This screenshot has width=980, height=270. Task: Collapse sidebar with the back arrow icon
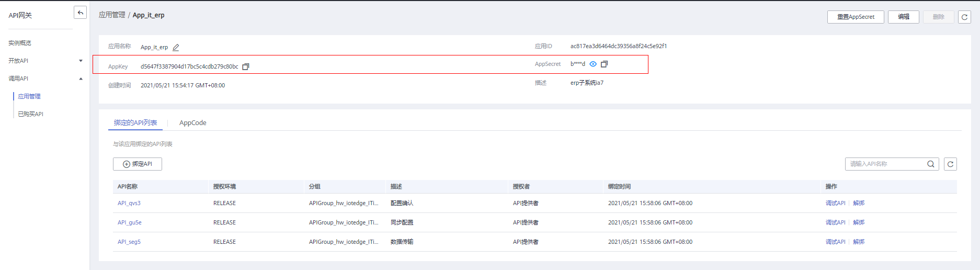[x=80, y=13]
